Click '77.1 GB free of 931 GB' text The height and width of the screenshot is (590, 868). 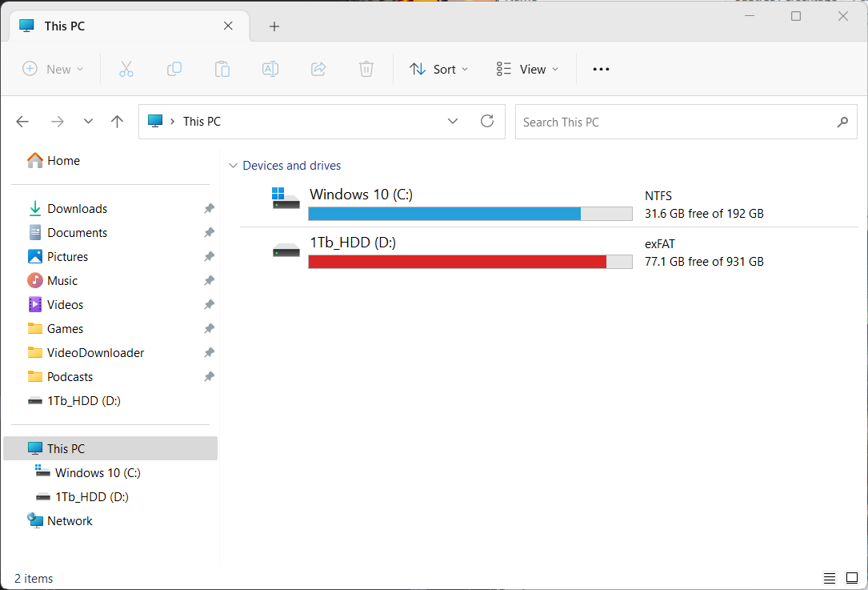tap(704, 262)
